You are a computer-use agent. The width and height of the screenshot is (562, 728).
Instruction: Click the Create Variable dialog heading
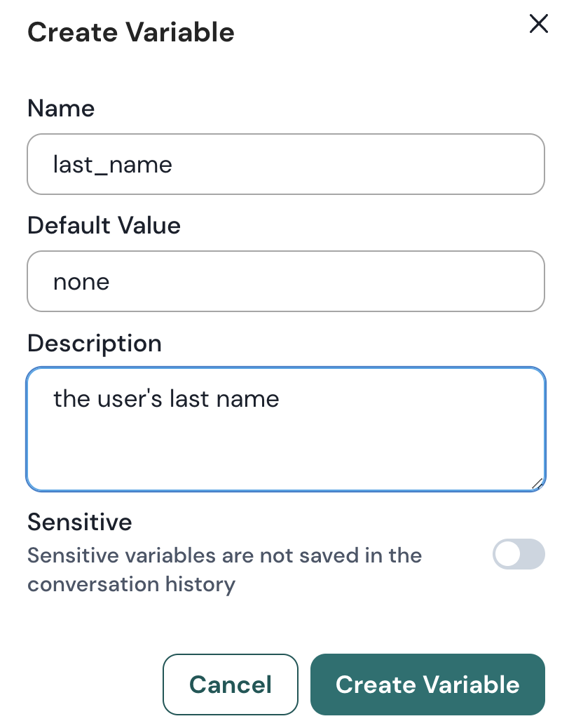pos(130,32)
